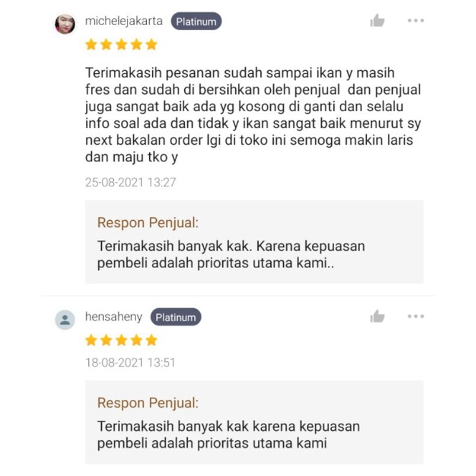Image resolution: width=476 pixels, height=476 pixels.
Task: Open hensaheny's default avatar icon
Action: tap(65, 320)
